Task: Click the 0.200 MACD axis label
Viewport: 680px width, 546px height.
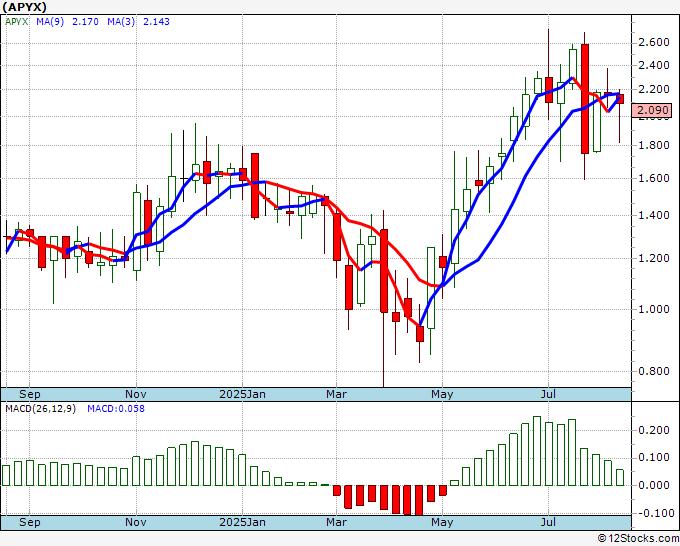Action: click(x=654, y=430)
